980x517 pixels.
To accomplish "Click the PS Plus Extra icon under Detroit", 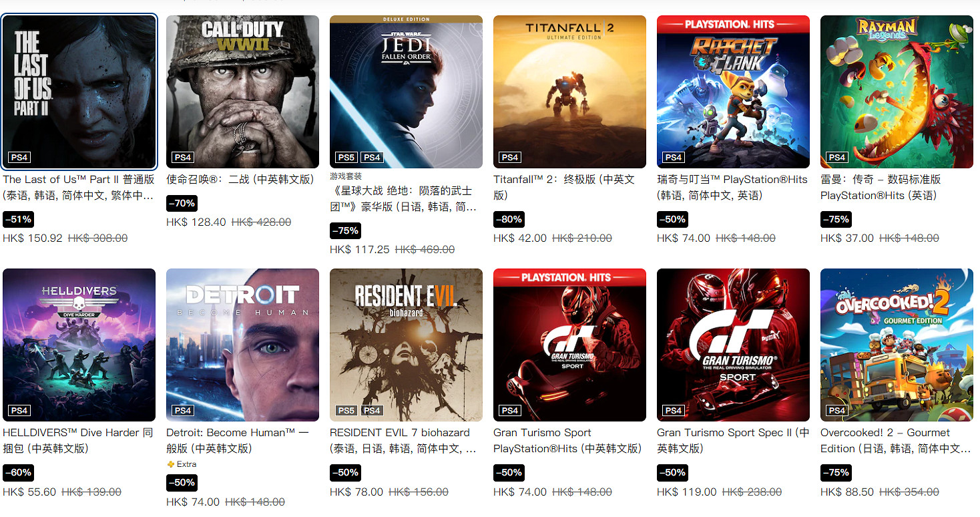I will pos(171,464).
